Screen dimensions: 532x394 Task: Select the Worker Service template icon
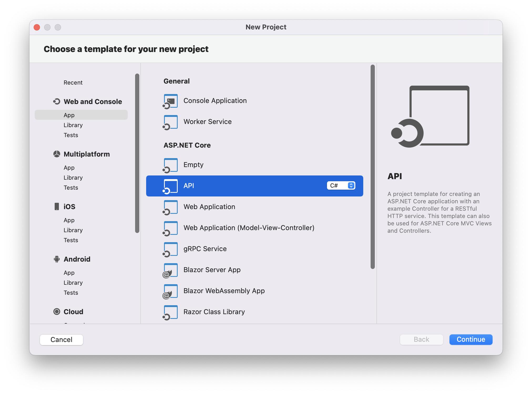(x=170, y=122)
